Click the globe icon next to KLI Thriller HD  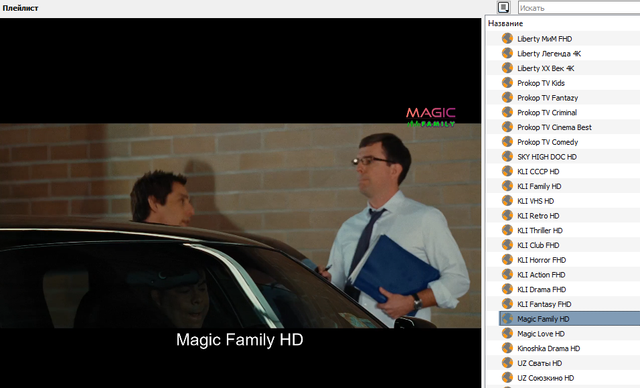[x=507, y=230]
